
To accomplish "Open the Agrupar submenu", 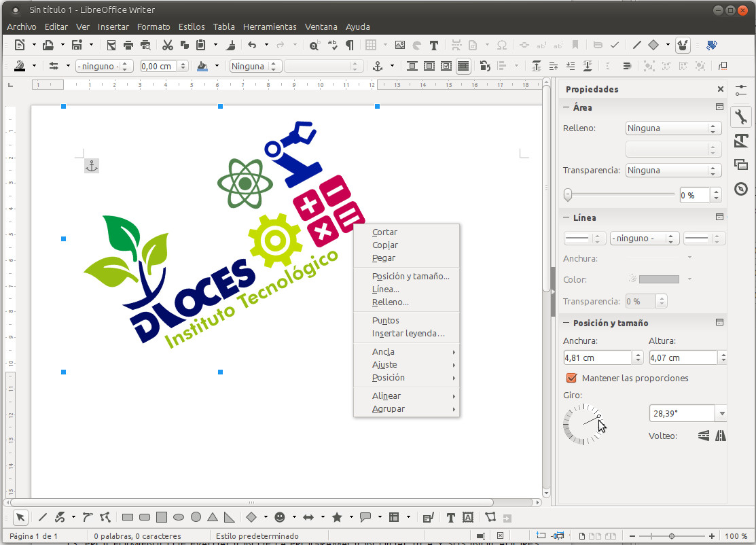I will 406,408.
